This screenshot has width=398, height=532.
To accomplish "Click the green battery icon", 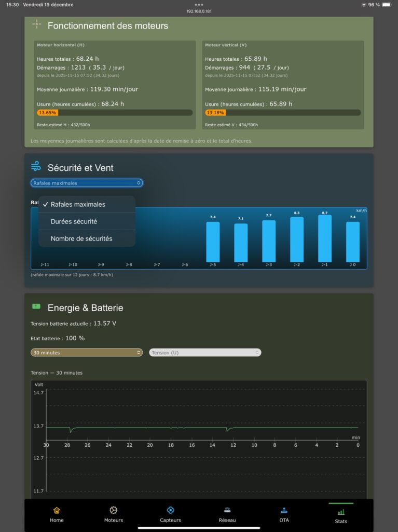I will pyautogui.click(x=36, y=307).
